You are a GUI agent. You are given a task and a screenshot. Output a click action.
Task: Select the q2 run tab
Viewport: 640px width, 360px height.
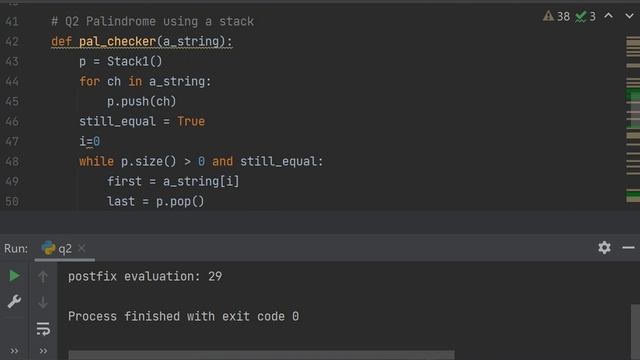(57, 248)
